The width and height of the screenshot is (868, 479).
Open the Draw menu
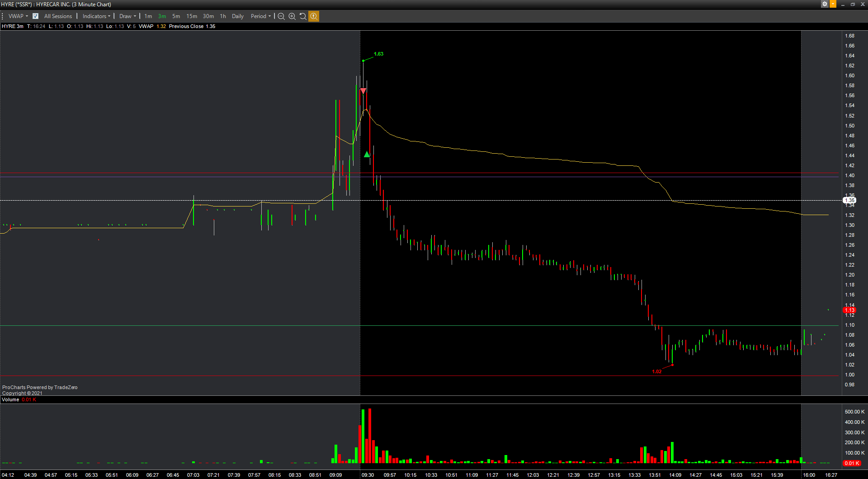tap(127, 16)
